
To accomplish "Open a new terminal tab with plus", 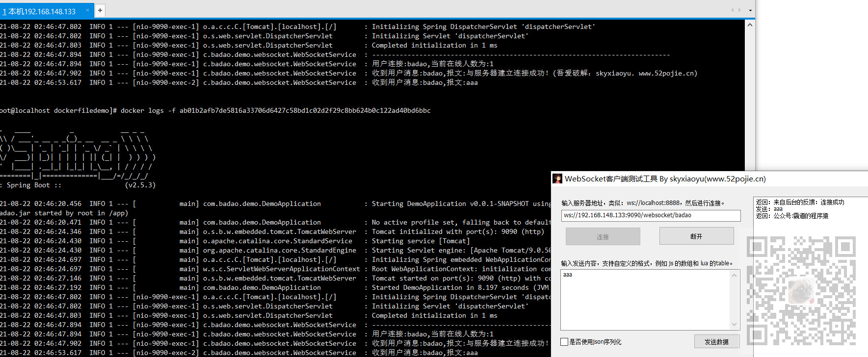I will [100, 10].
